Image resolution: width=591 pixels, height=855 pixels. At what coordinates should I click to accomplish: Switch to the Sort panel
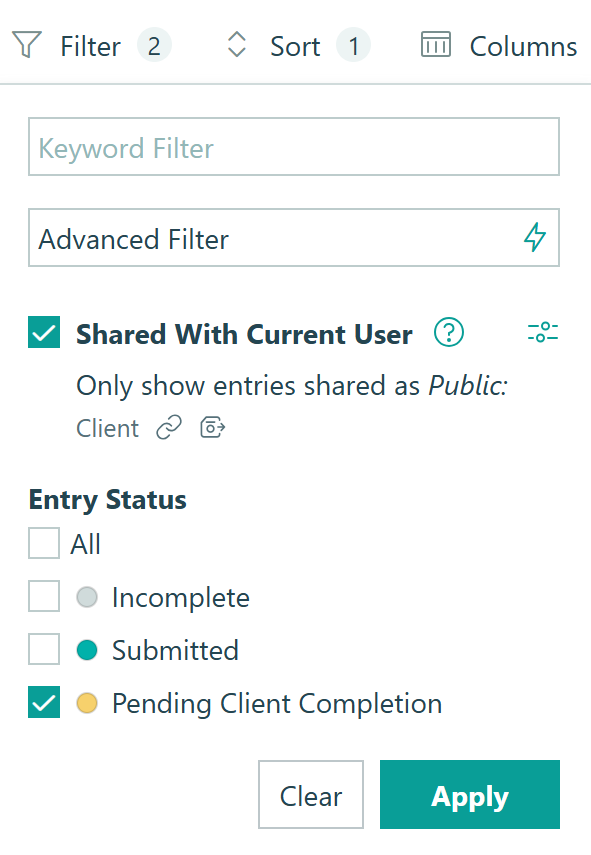point(294,45)
